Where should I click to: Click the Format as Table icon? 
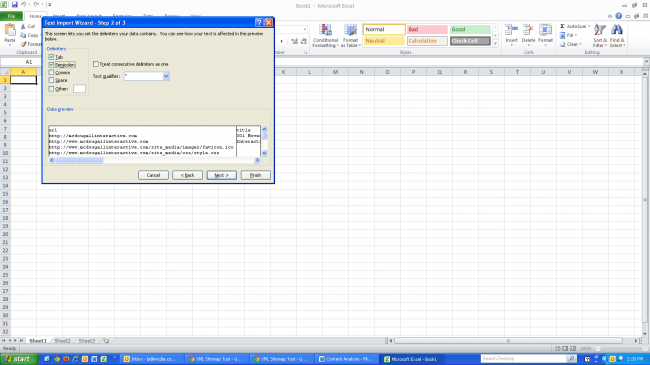click(x=350, y=30)
